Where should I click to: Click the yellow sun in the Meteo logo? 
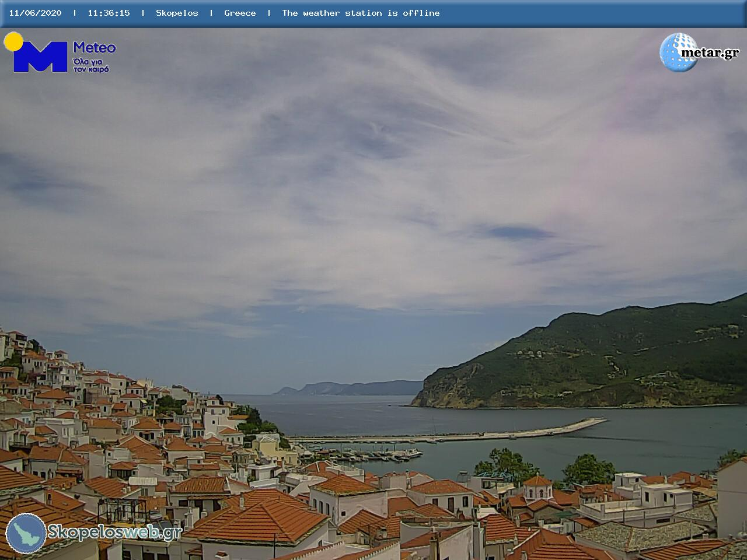coord(13,41)
